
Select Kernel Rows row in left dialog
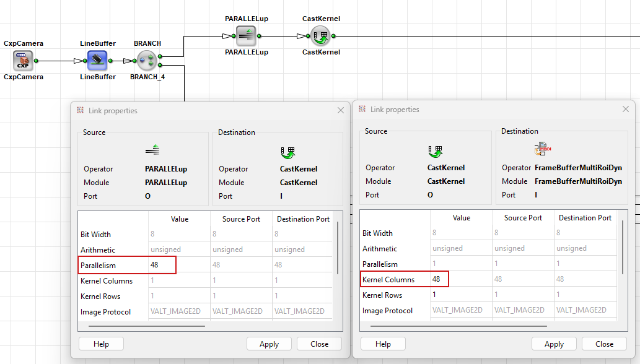pyautogui.click(x=205, y=296)
